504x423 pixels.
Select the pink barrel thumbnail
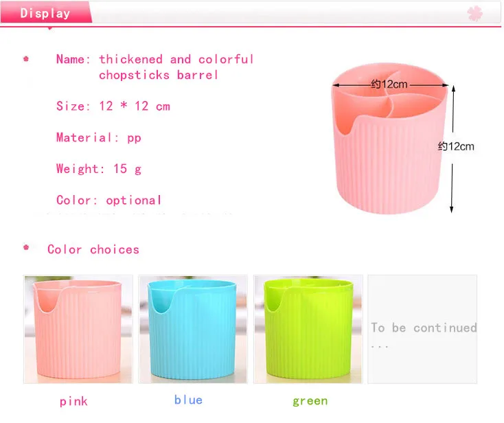(x=78, y=329)
